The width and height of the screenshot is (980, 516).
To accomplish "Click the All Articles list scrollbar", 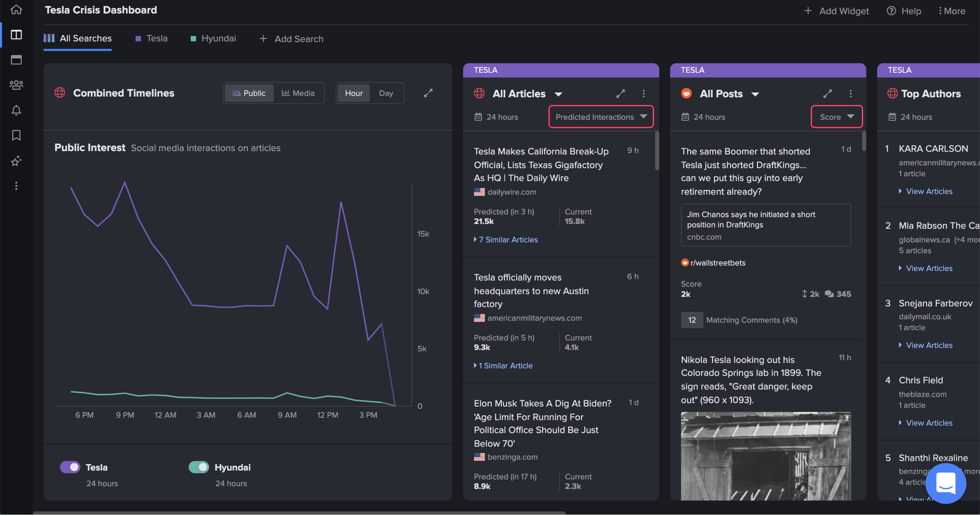I will click(657, 151).
